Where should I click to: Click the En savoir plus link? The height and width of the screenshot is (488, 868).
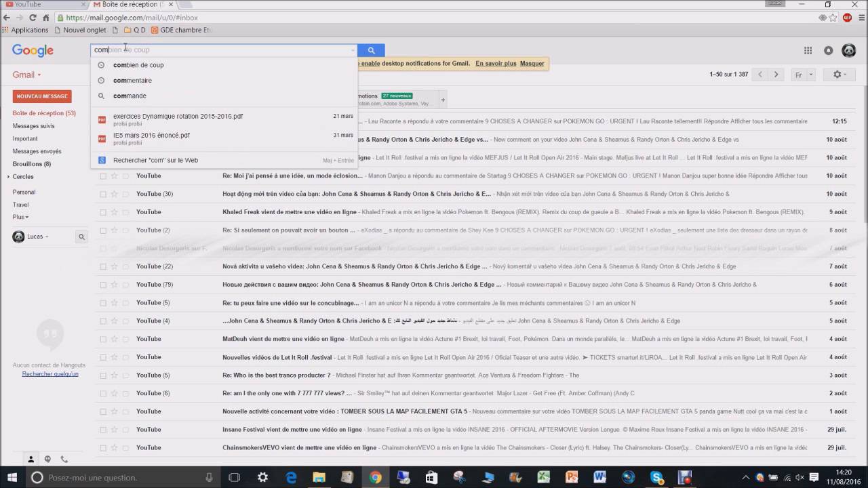coord(496,64)
